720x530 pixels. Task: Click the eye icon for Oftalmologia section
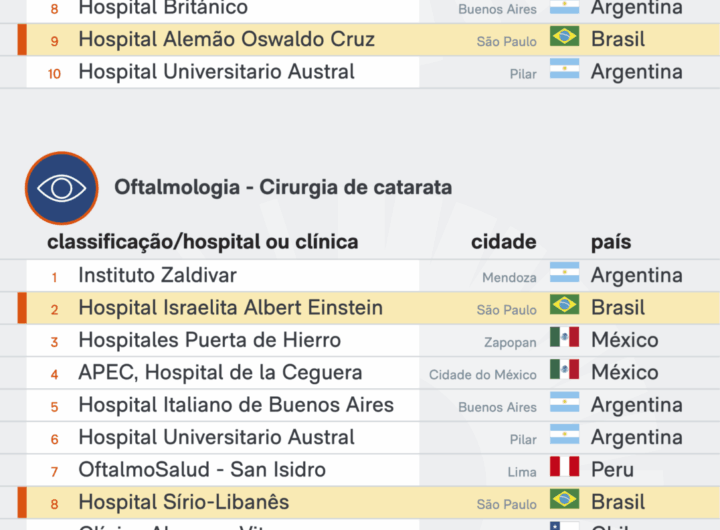click(61, 188)
